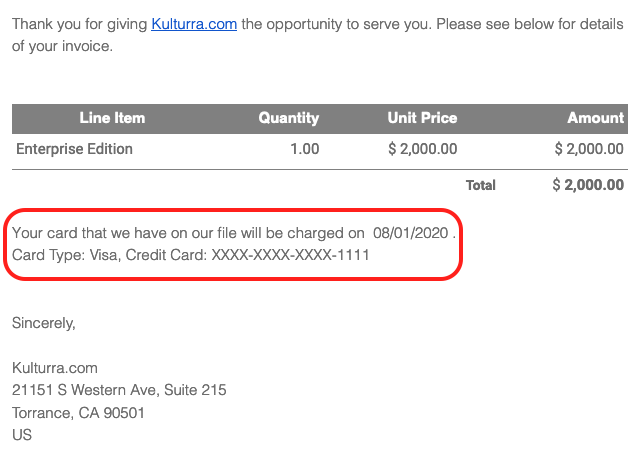Click the masked credit card number ending 1111
This screenshot has width=639, height=456.
pos(290,255)
